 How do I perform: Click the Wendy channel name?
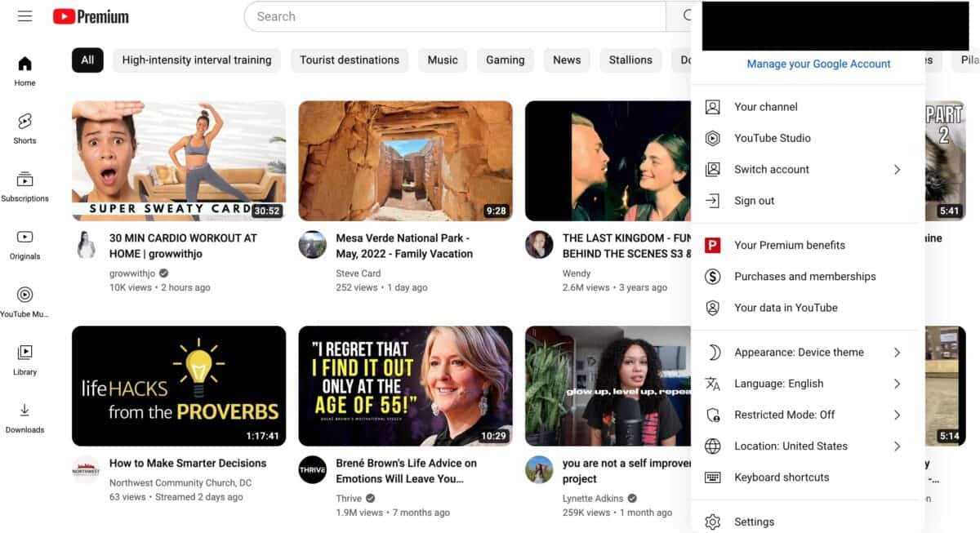[577, 273]
